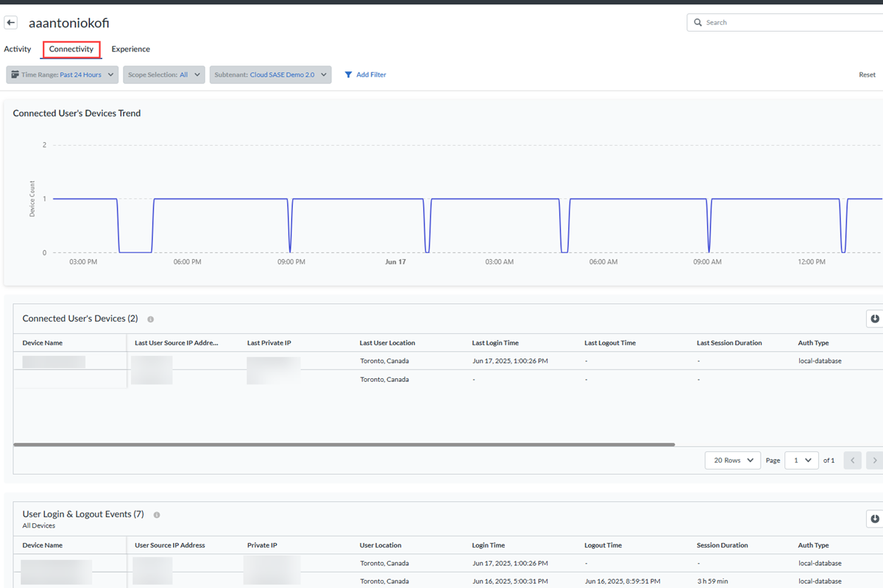Image resolution: width=883 pixels, height=588 pixels.
Task: Switch to the Experience tab
Action: click(130, 49)
